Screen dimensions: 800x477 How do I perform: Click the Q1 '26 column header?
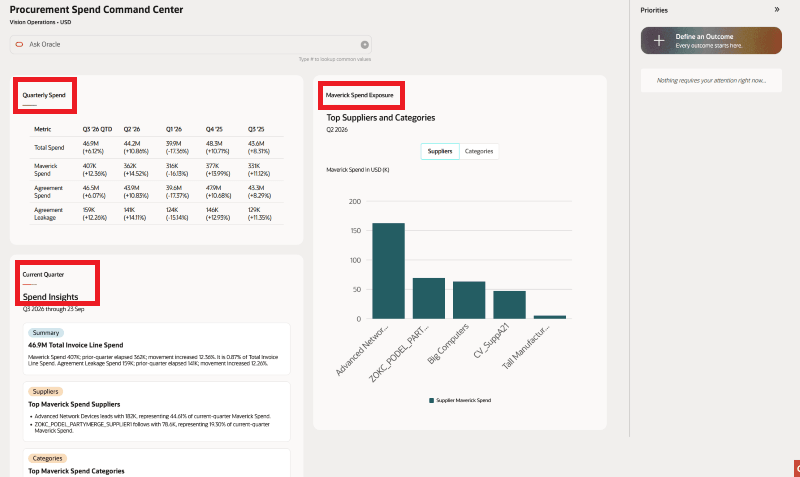(x=174, y=130)
